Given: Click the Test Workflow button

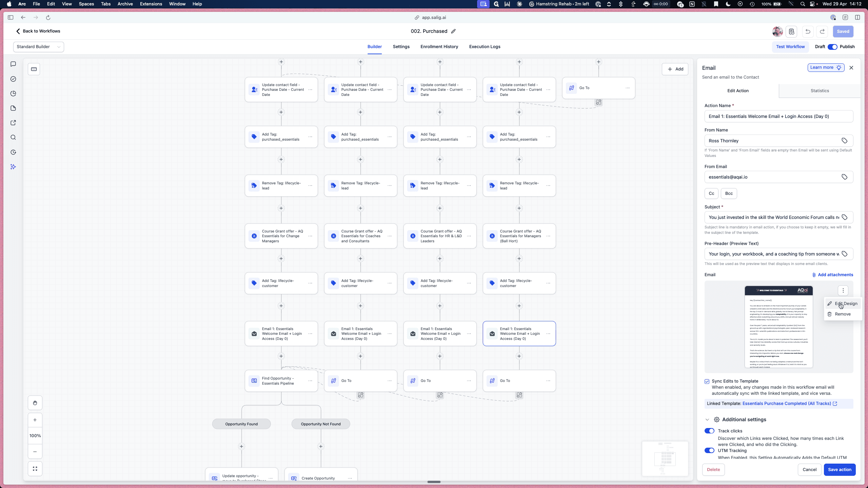Looking at the screenshot, I should [790, 47].
